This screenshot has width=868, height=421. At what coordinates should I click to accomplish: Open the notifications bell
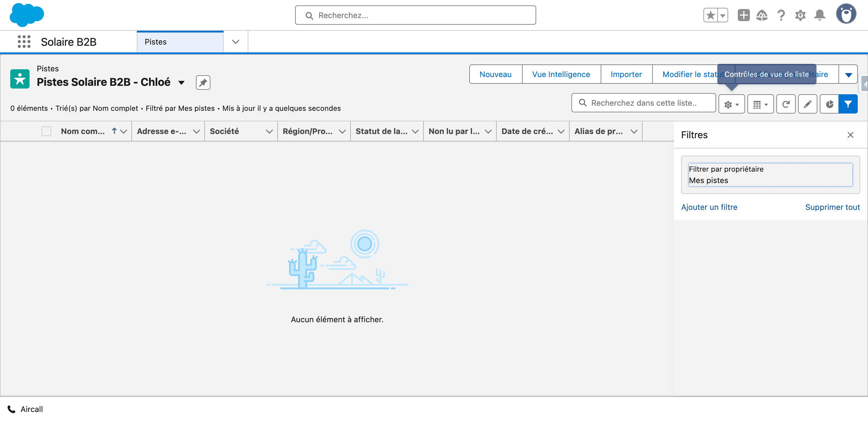click(819, 15)
